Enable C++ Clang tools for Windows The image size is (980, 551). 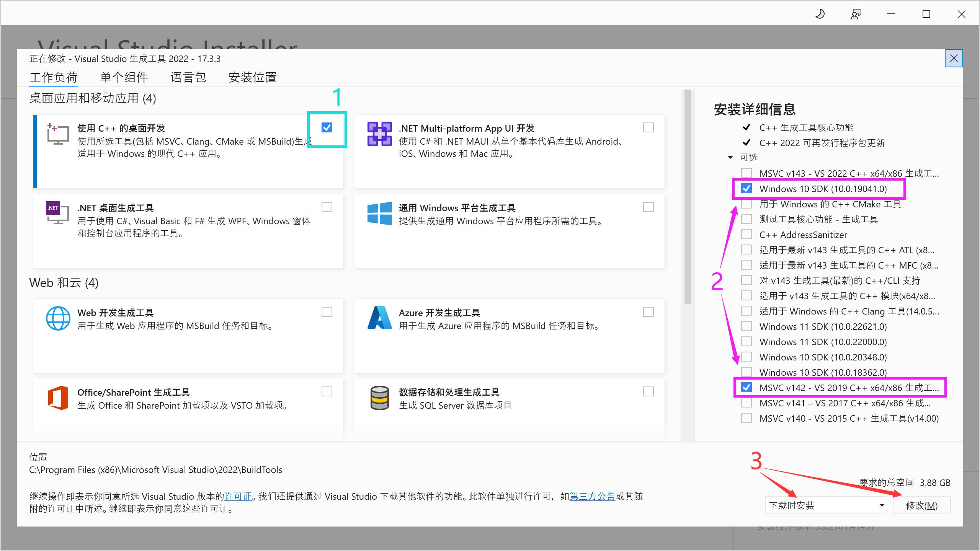[746, 311]
